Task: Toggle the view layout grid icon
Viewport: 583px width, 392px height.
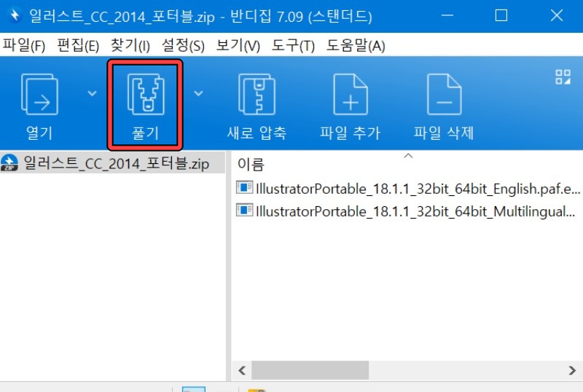Action: [563, 77]
